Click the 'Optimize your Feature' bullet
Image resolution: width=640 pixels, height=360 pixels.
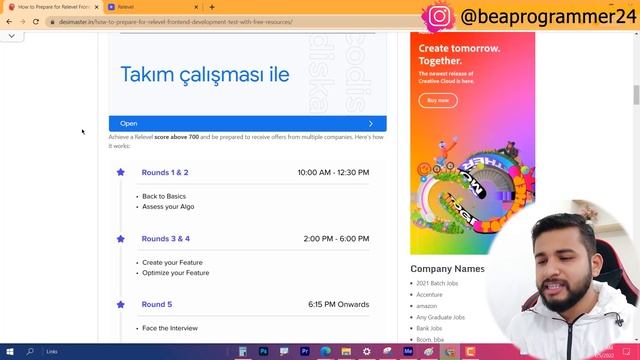[176, 273]
